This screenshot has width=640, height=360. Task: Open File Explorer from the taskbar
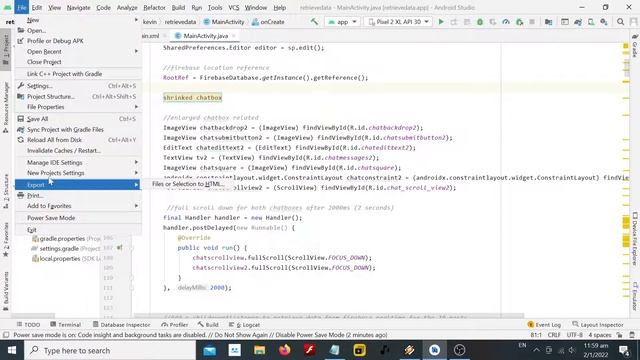[260, 350]
